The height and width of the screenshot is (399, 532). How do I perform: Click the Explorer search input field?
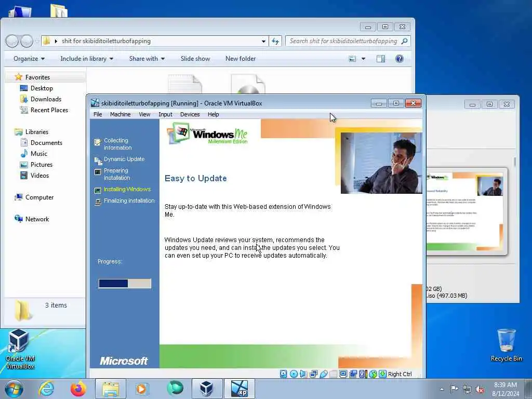pyautogui.click(x=348, y=41)
